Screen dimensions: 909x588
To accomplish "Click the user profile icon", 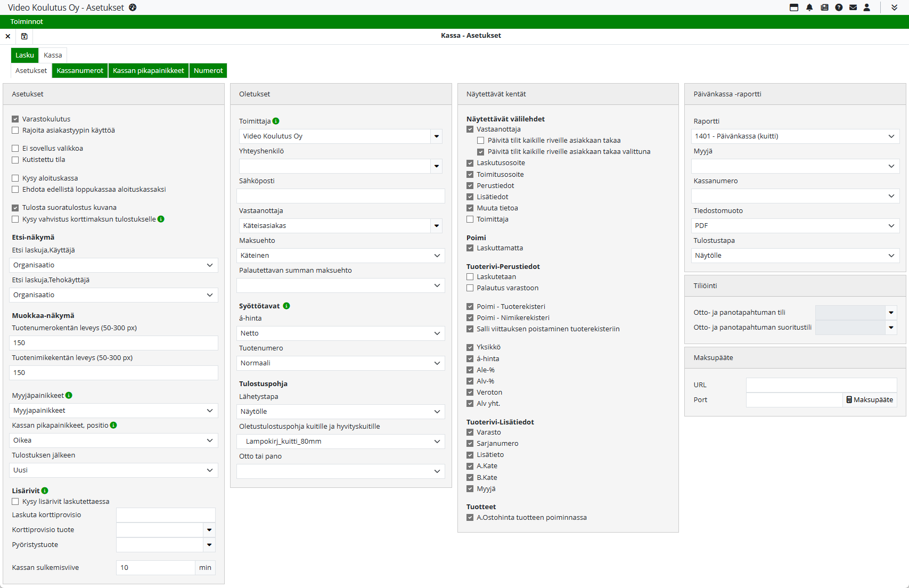I will (x=867, y=7).
